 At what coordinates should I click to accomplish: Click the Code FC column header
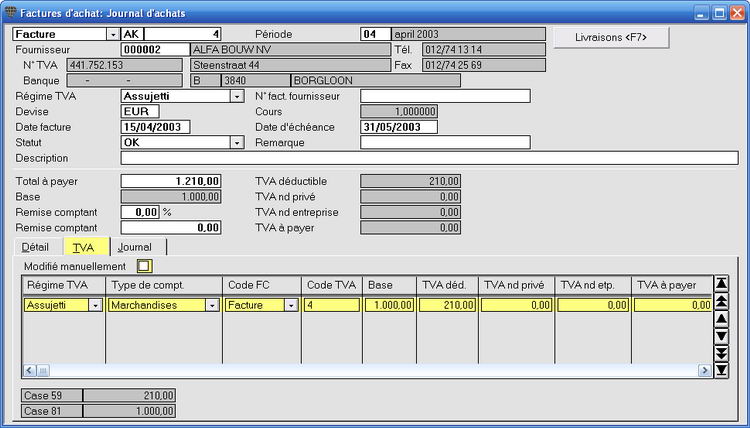click(x=262, y=285)
